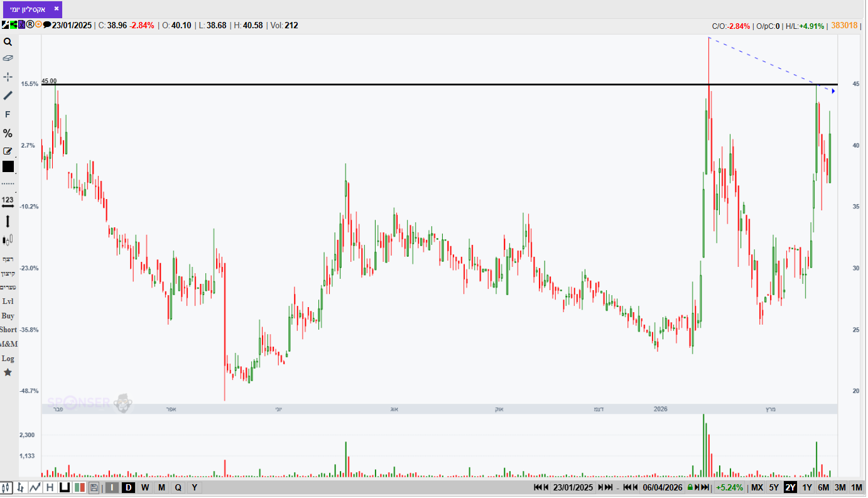This screenshot has width=868, height=498.
Task: Toggle the green lock icon beside end date
Action: (690, 487)
